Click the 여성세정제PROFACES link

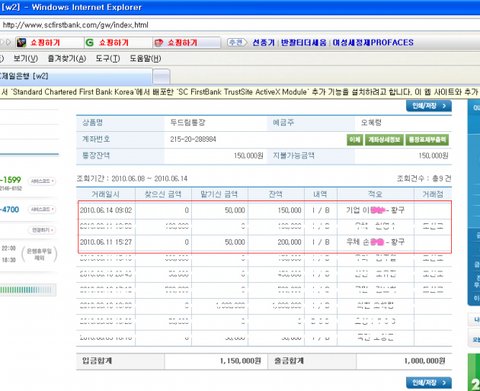(373, 43)
